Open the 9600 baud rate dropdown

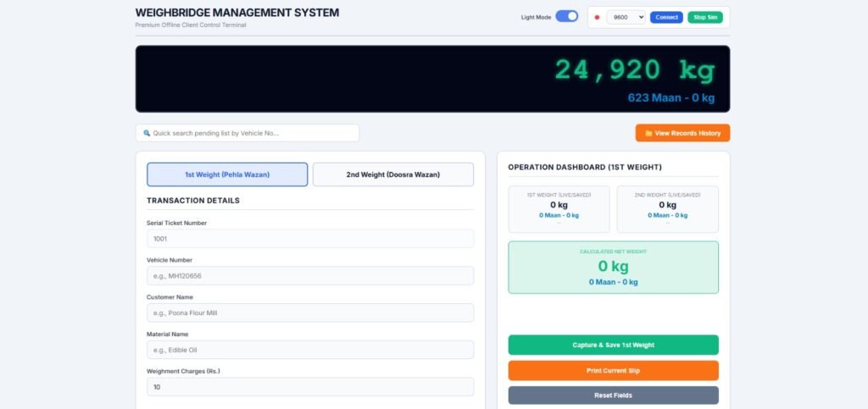626,17
